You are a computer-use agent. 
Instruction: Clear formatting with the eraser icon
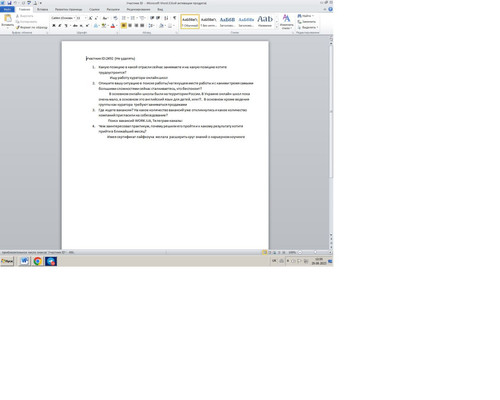[x=115, y=18]
